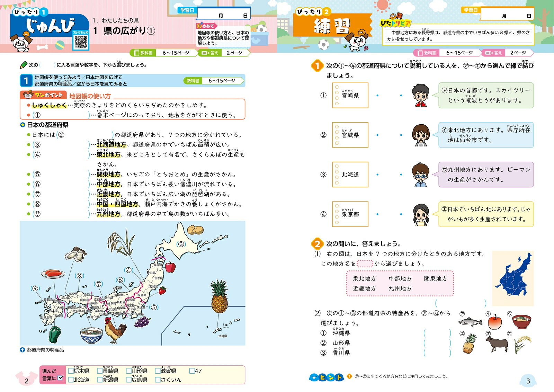Viewport: 554px width, 392px height.
Task: Check the 山形県 word-bank checkbox
Action: [x=129, y=371]
